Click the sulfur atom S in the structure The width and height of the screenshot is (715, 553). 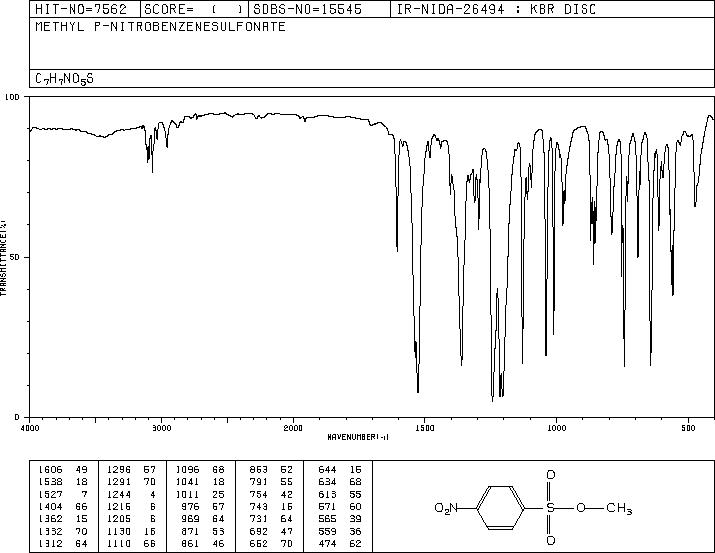(550, 508)
